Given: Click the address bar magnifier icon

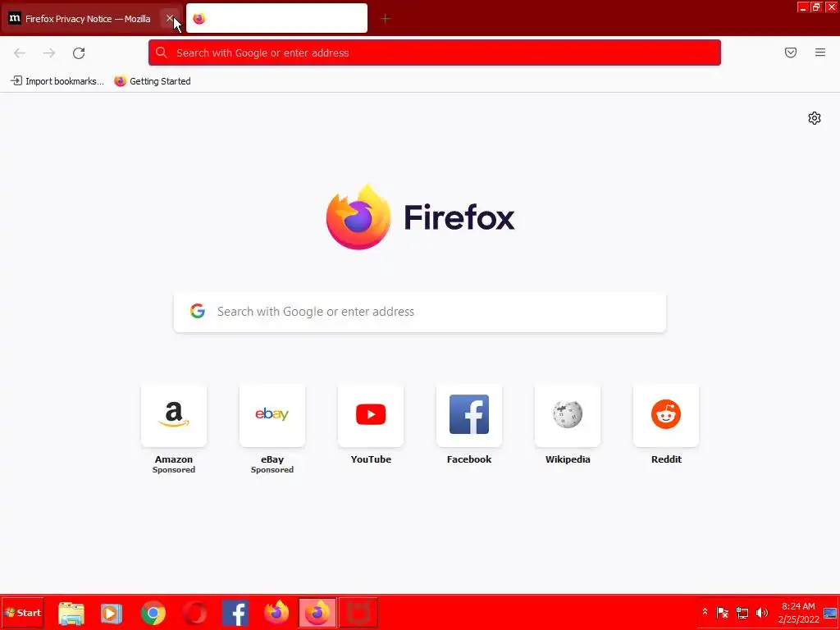Looking at the screenshot, I should tap(162, 52).
